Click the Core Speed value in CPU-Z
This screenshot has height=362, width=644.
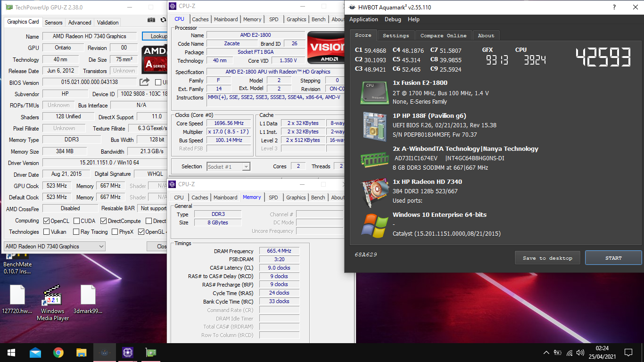pos(229,123)
